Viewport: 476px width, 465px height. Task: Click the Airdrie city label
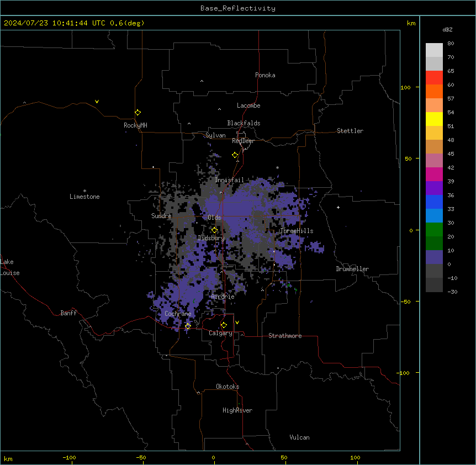pyautogui.click(x=223, y=297)
